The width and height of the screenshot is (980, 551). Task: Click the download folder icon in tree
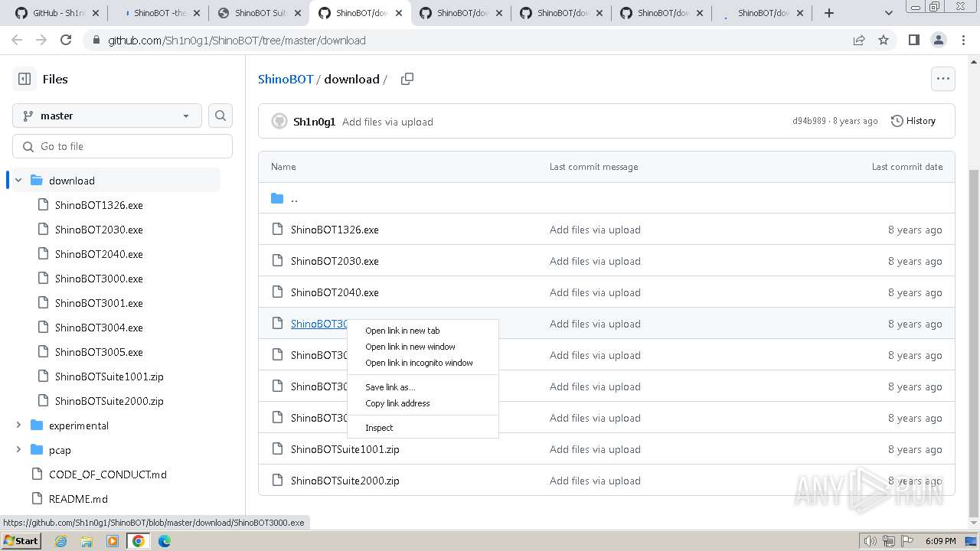(37, 181)
